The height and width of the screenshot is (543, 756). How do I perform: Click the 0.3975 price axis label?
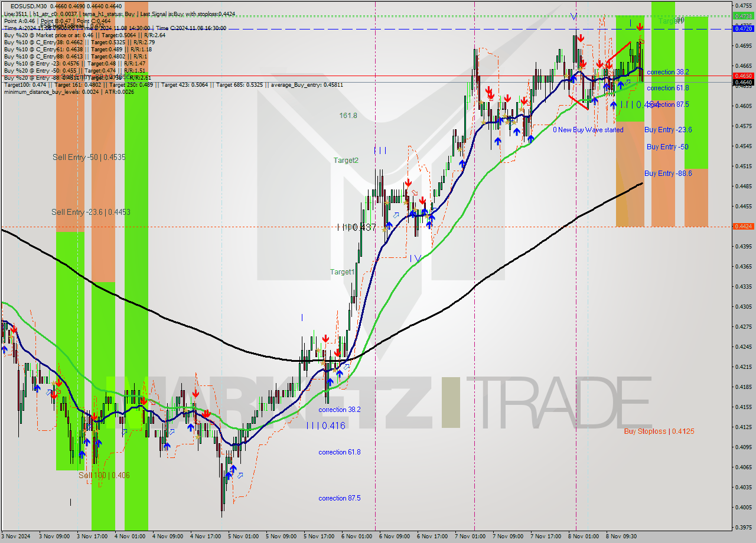click(x=742, y=527)
